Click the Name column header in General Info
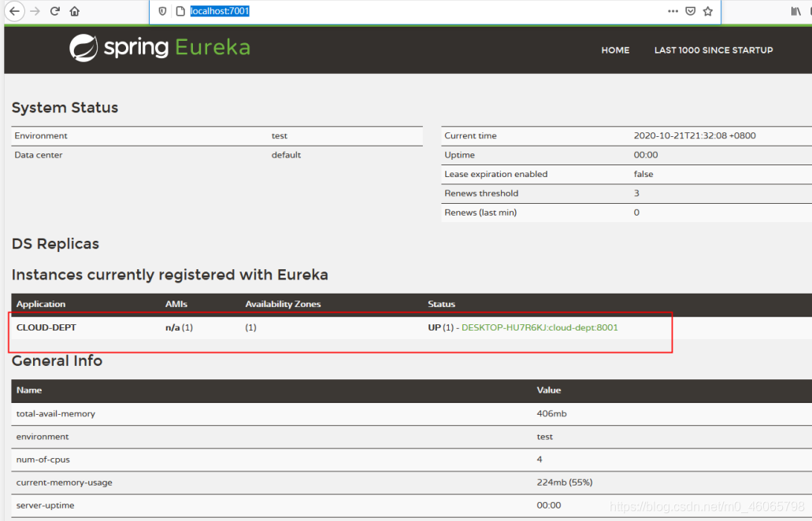The height and width of the screenshot is (521, 812). (x=29, y=390)
